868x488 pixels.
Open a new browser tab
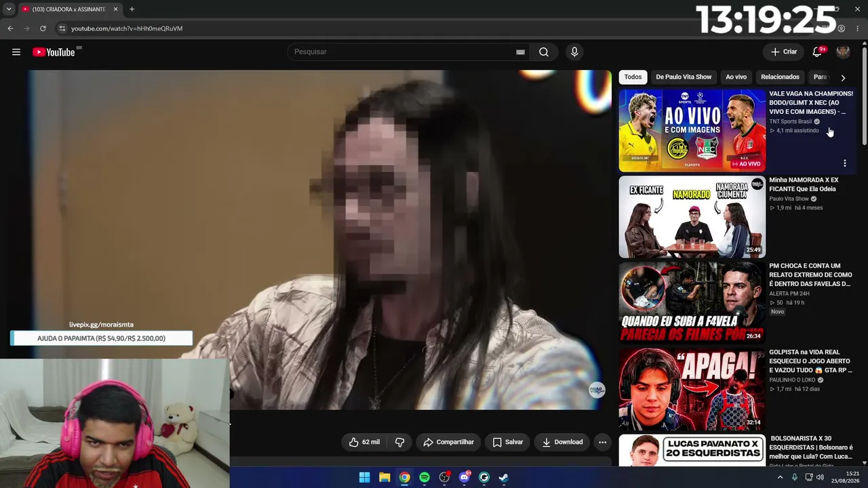(x=132, y=9)
